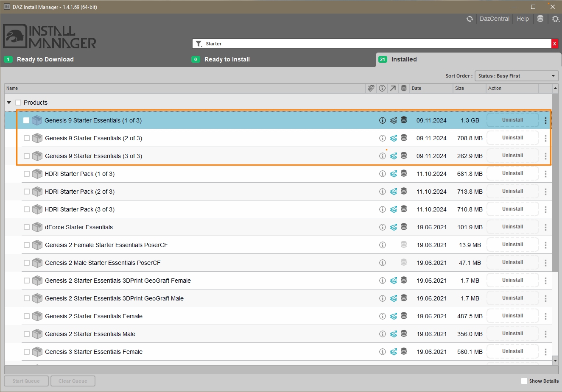Click the filter funnel icon in search box
The image size is (562, 392).
point(199,44)
